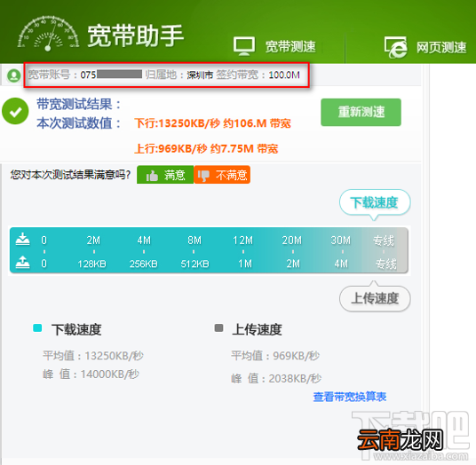Click the green user account avatar icon
476x465 pixels.
pos(13,75)
